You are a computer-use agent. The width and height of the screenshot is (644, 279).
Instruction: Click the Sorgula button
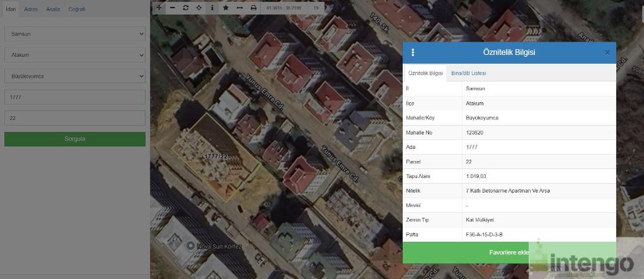pos(75,139)
